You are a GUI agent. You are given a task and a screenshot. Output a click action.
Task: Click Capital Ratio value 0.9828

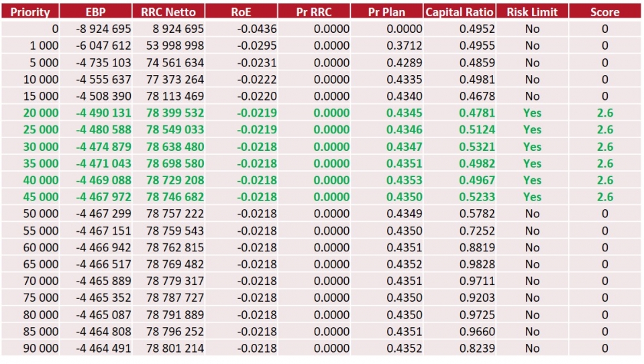pos(477,264)
